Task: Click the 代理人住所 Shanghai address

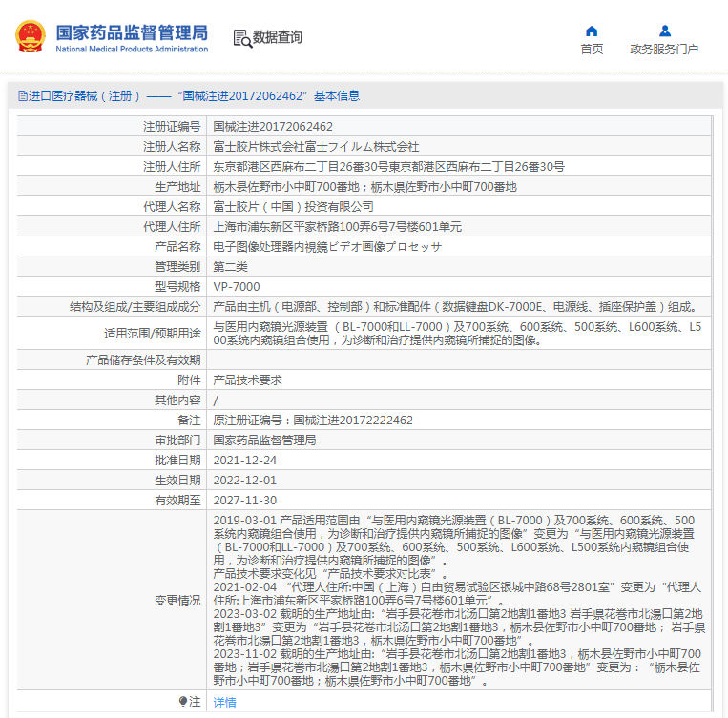Action: 338,227
